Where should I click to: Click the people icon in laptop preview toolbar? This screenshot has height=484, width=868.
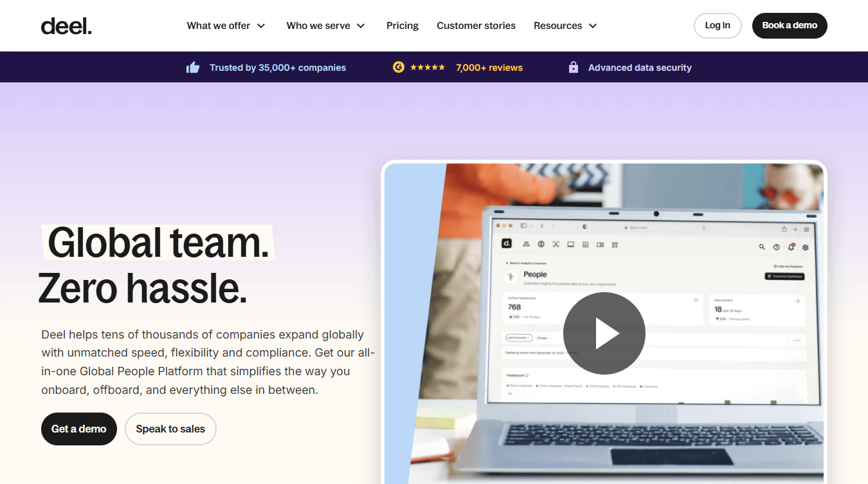point(526,244)
